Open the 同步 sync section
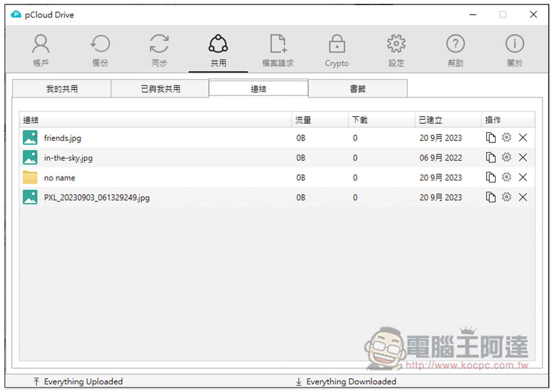 159,50
